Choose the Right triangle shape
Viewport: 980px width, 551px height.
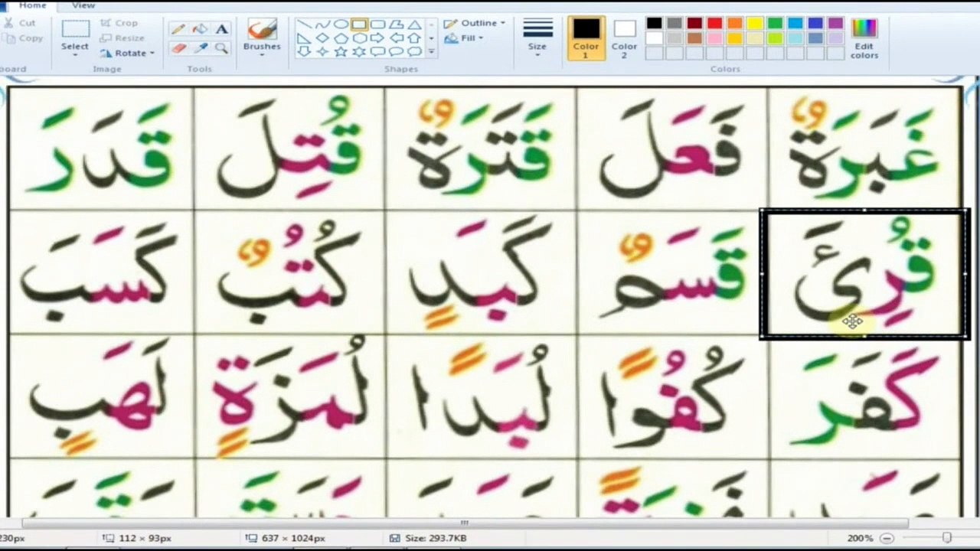click(304, 37)
